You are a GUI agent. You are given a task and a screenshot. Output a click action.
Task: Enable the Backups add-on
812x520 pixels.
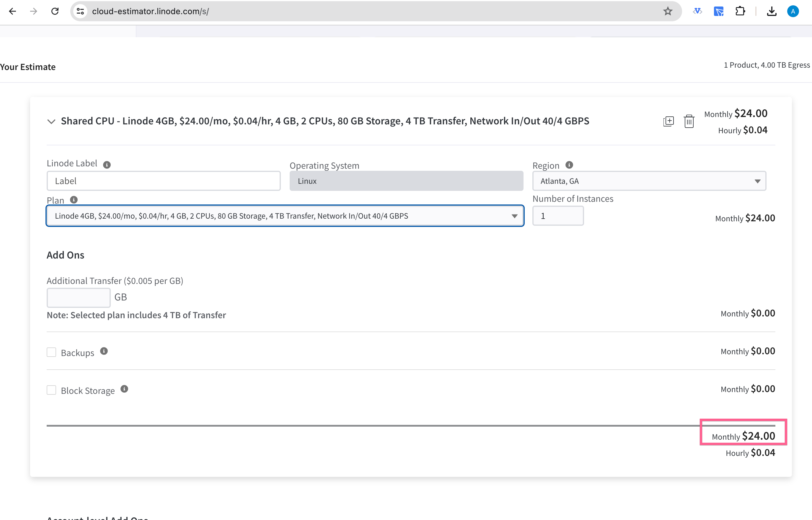[x=51, y=352]
